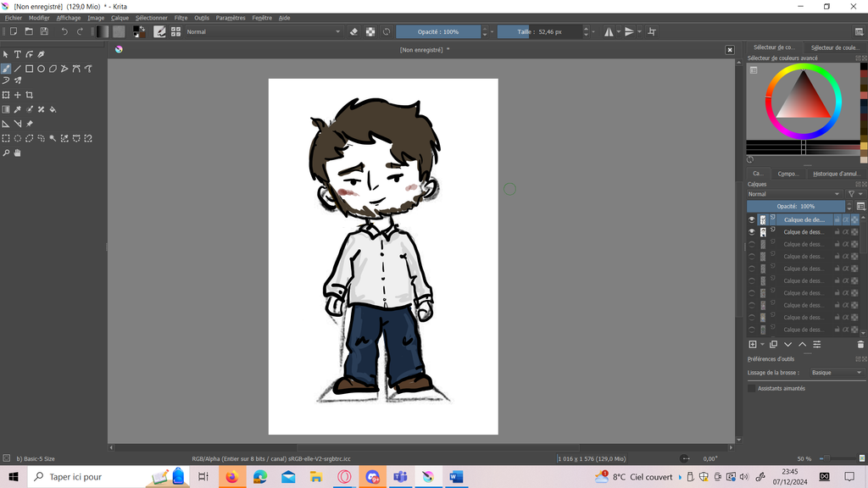Duplicate the current layer
Screen dimensions: 868x488
pos(773,345)
